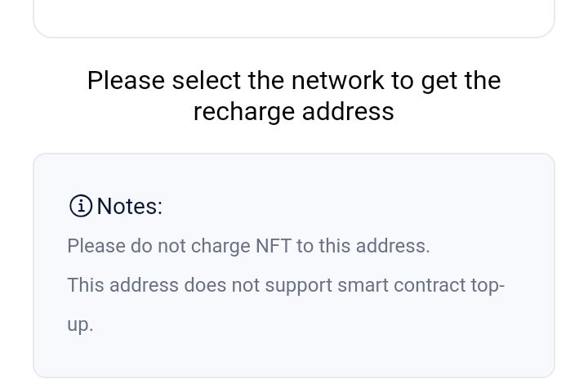
Task: Click the word "charge" in the first note
Action: [x=219, y=246]
